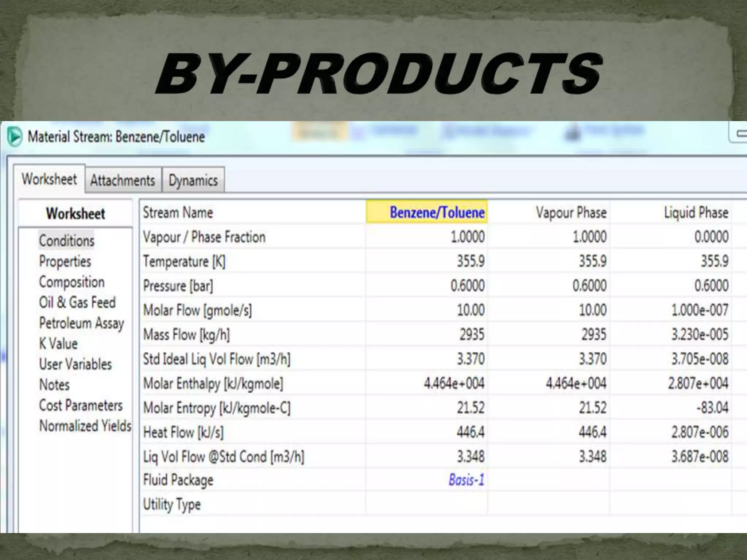Open the Attachments tab
The height and width of the screenshot is (560, 747).
pyautogui.click(x=123, y=180)
